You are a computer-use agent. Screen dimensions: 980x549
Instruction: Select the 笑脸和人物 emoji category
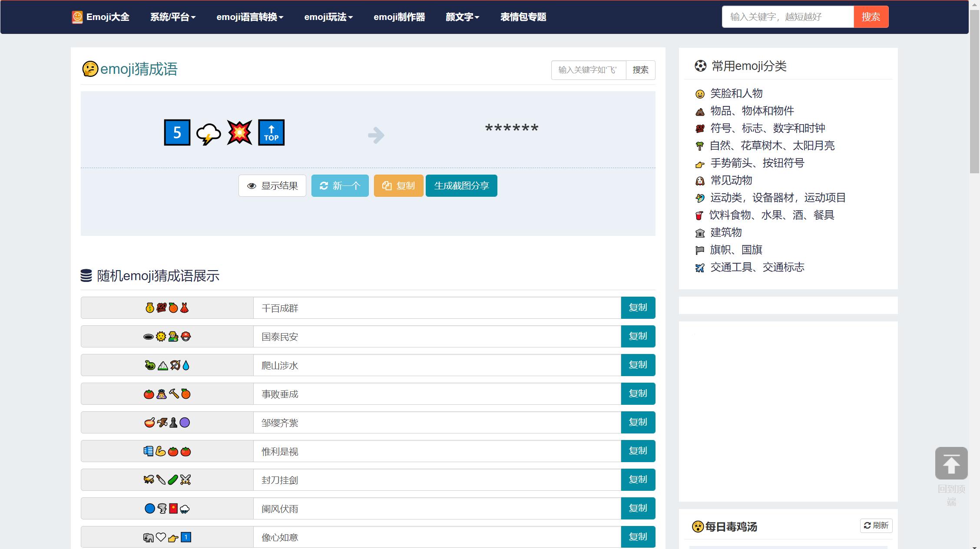point(735,93)
